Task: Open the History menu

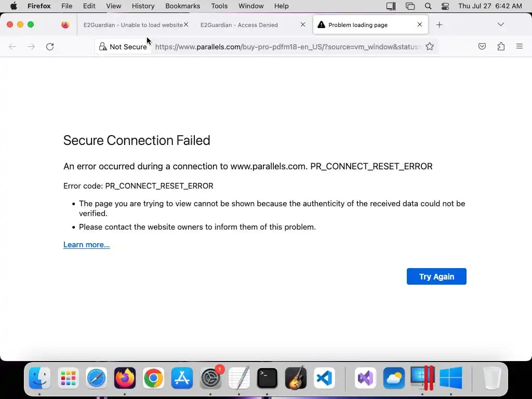Action: [x=143, y=6]
